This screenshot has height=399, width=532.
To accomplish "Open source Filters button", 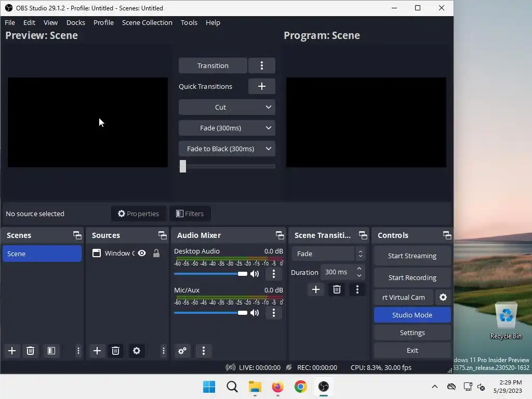I will (190, 214).
